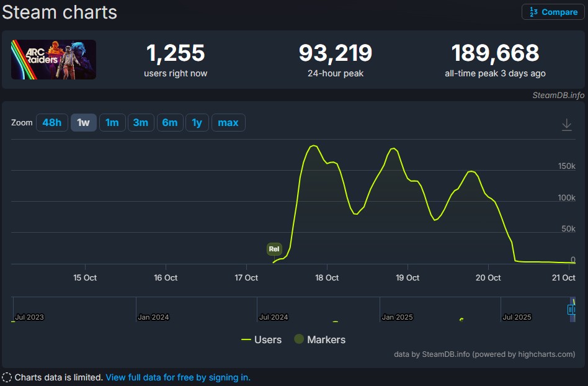Zoom the chart to 6m
Viewport: 588px width, 386px height.
click(x=169, y=123)
